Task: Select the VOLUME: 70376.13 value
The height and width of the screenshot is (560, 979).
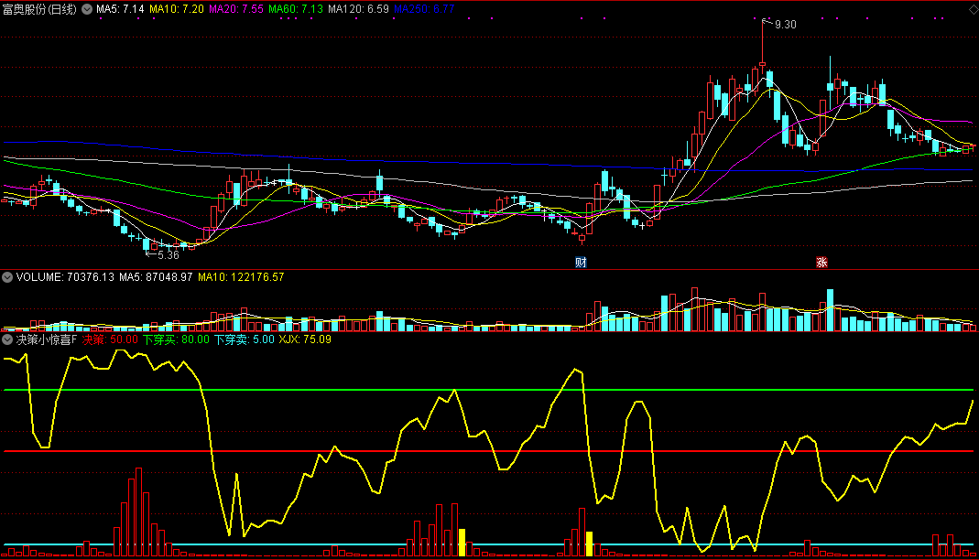Action: (65, 277)
